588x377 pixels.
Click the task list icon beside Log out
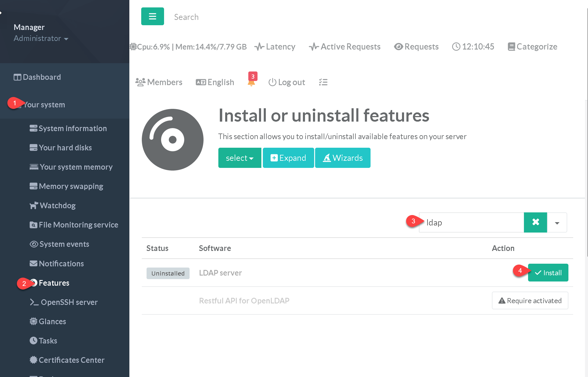[323, 82]
